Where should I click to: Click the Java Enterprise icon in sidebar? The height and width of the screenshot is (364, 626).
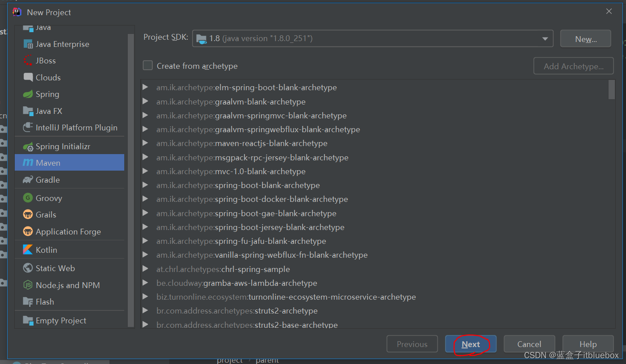click(28, 44)
